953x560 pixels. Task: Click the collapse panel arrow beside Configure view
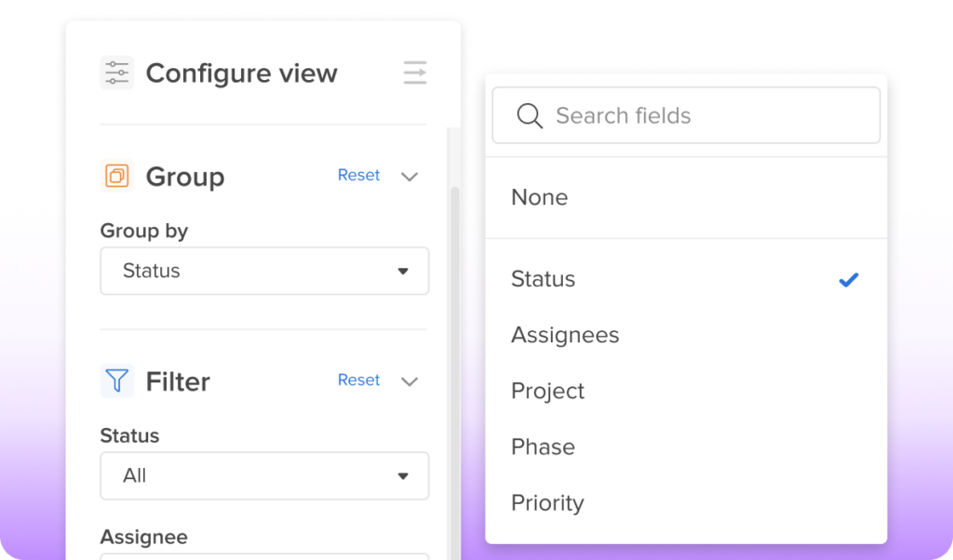[x=415, y=73]
